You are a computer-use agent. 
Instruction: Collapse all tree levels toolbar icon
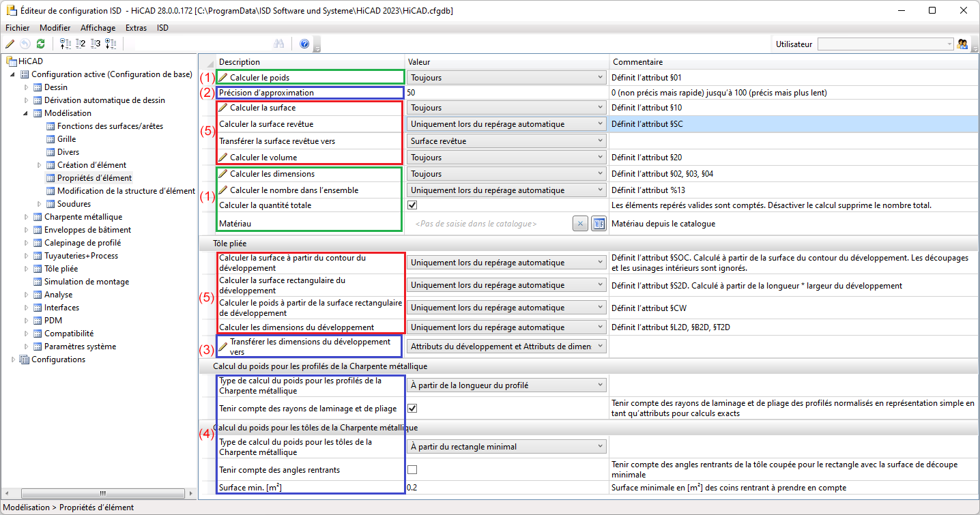coord(66,44)
